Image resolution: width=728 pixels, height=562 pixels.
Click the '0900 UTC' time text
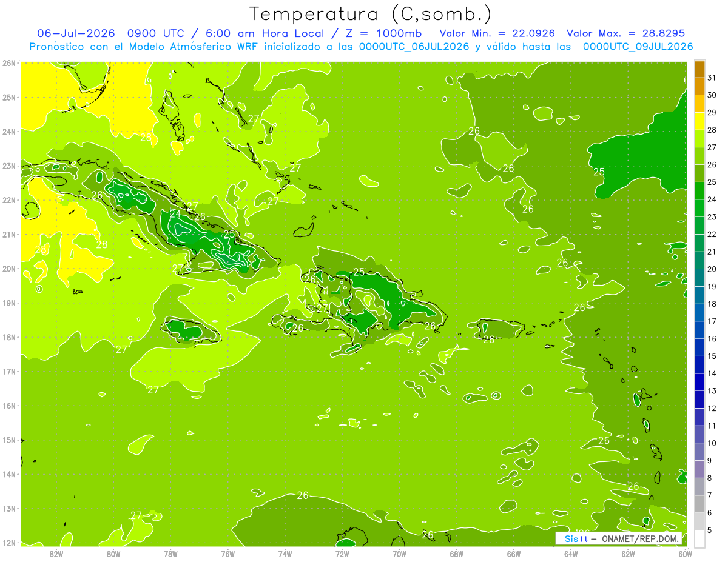155,33
